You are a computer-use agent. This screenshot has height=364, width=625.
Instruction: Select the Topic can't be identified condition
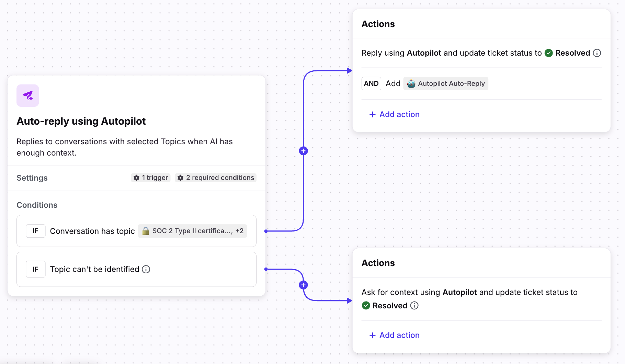[94, 269]
